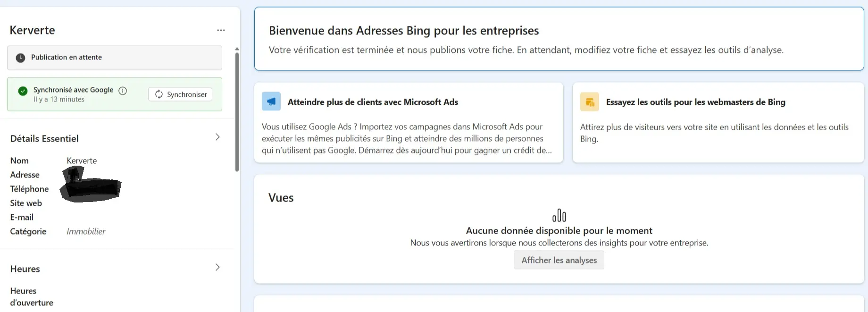Click the green checkmark for Google sync status
868x312 pixels.
tap(22, 90)
